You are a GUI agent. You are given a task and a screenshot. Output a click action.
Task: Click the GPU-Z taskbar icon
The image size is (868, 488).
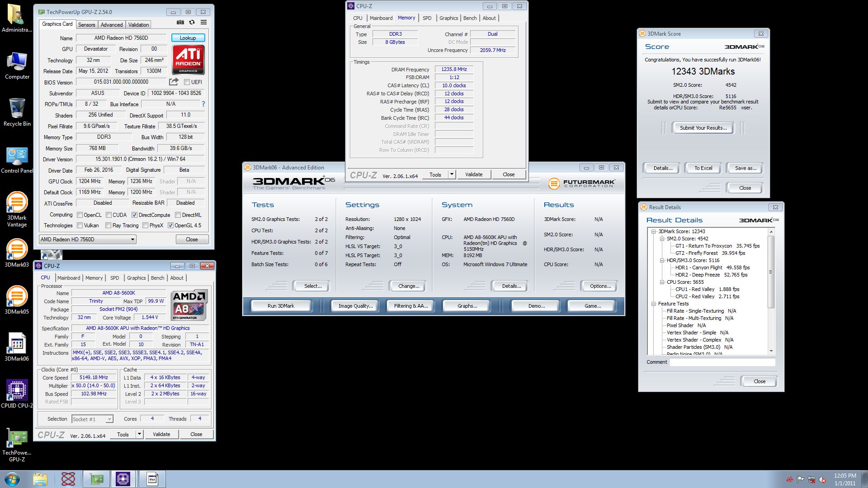(x=96, y=479)
